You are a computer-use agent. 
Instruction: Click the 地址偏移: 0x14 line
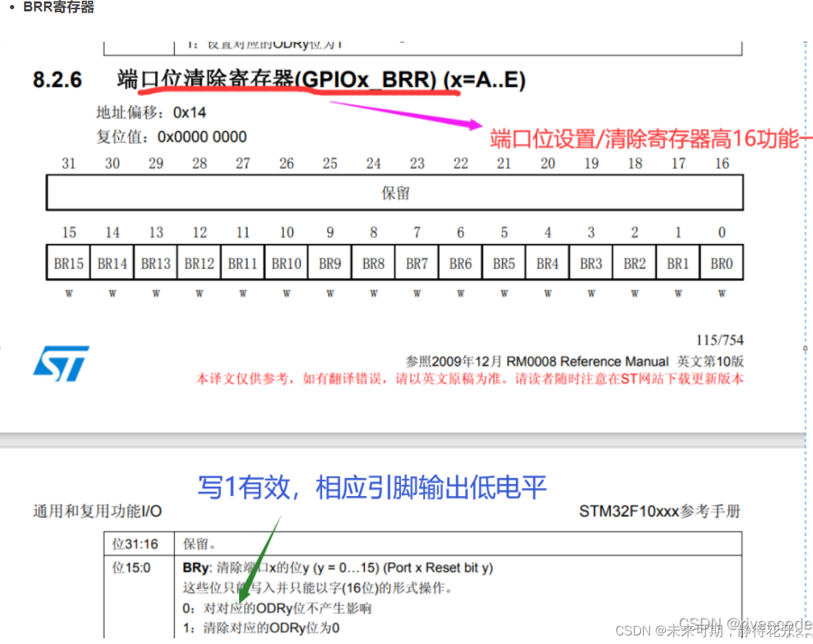tap(151, 112)
